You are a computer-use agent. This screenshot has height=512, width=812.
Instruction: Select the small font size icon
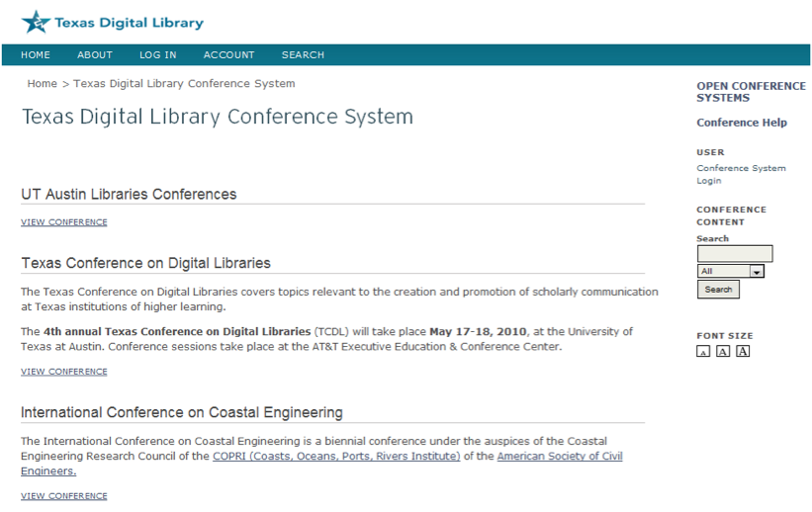(703, 352)
